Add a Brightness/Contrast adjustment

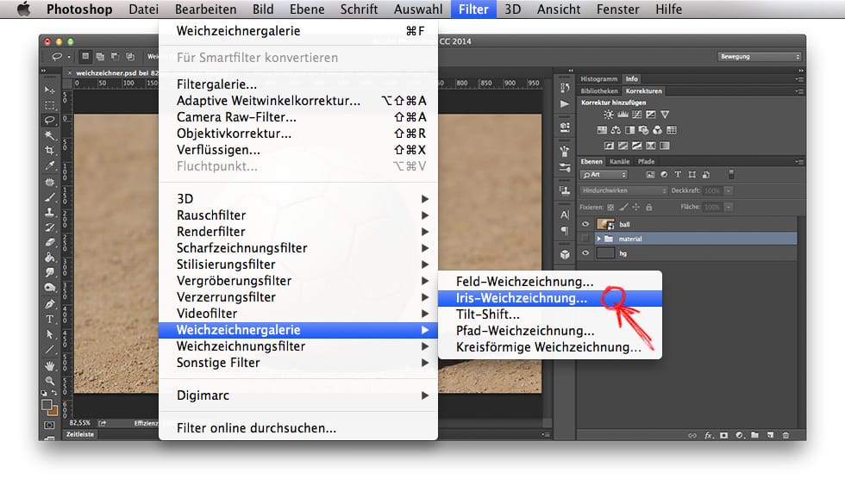click(x=609, y=114)
